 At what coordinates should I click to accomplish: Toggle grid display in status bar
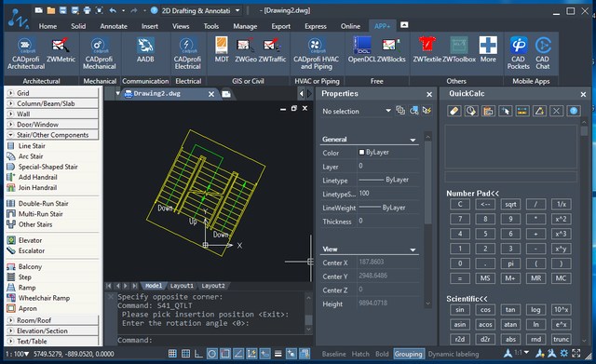tap(185, 354)
